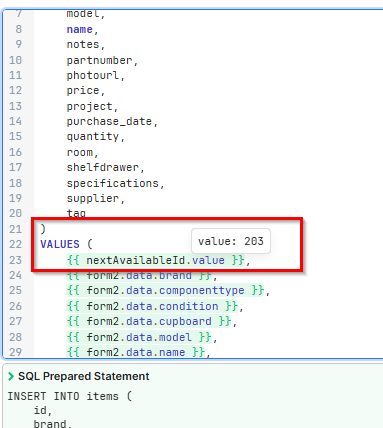Place cursor on specifications column line
The image size is (383, 428).
coord(113,183)
